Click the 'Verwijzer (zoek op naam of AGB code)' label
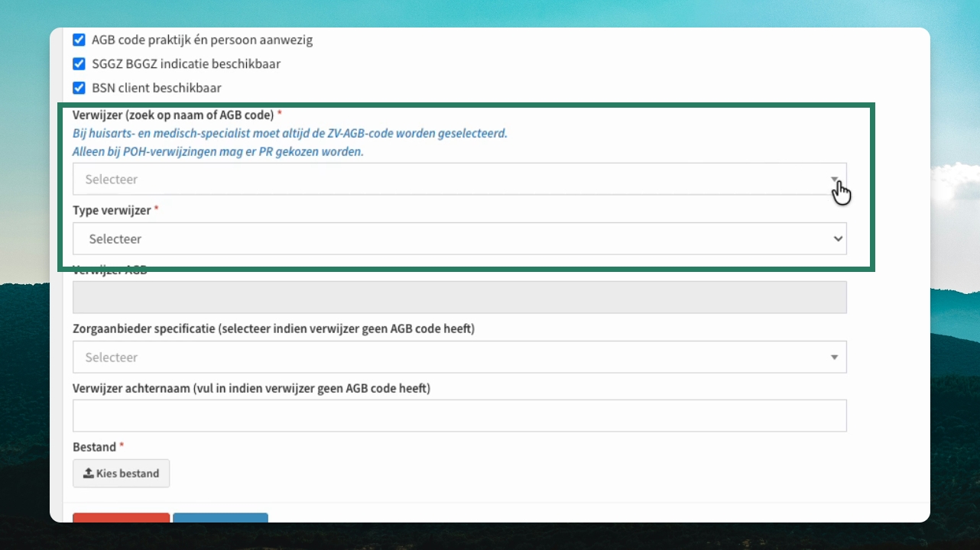This screenshot has width=980, height=550. [174, 115]
